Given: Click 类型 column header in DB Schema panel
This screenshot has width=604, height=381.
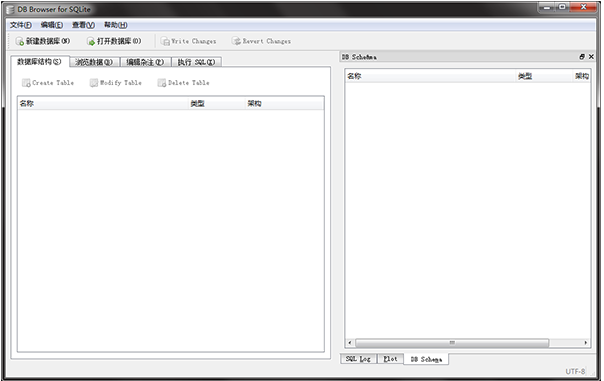Looking at the screenshot, I should (x=545, y=76).
